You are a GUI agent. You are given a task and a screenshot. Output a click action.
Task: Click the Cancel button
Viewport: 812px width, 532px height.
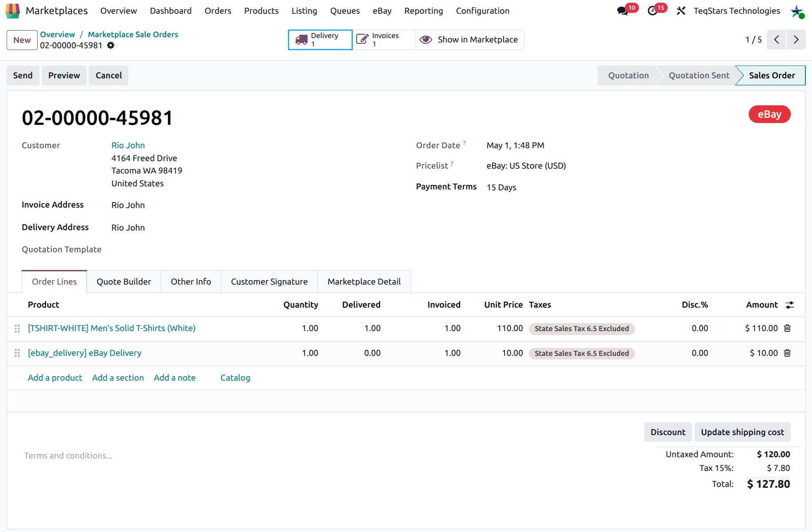tap(108, 75)
